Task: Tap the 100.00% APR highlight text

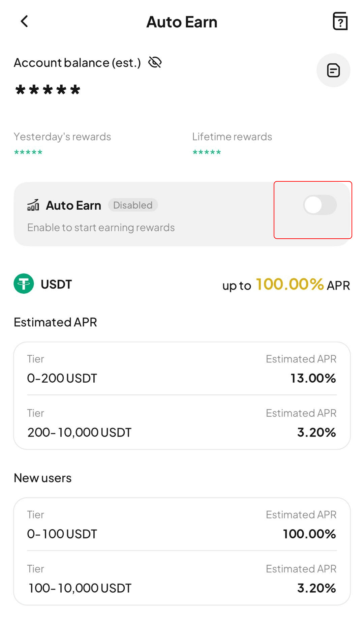Action: pyautogui.click(x=290, y=284)
